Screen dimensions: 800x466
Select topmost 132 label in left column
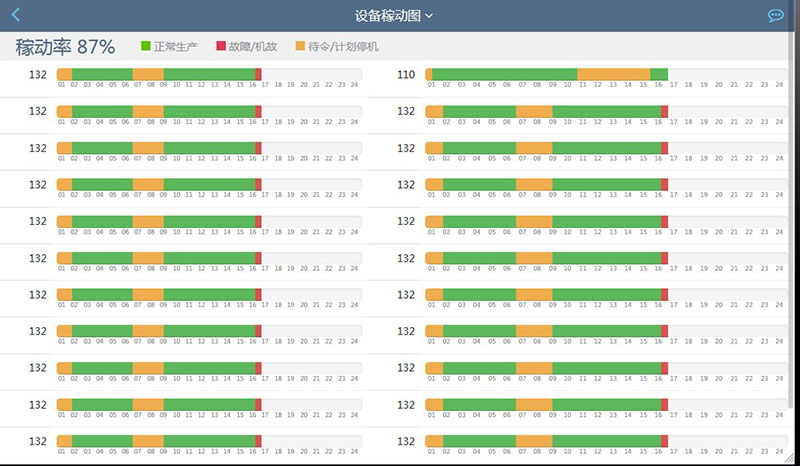[x=37, y=75]
